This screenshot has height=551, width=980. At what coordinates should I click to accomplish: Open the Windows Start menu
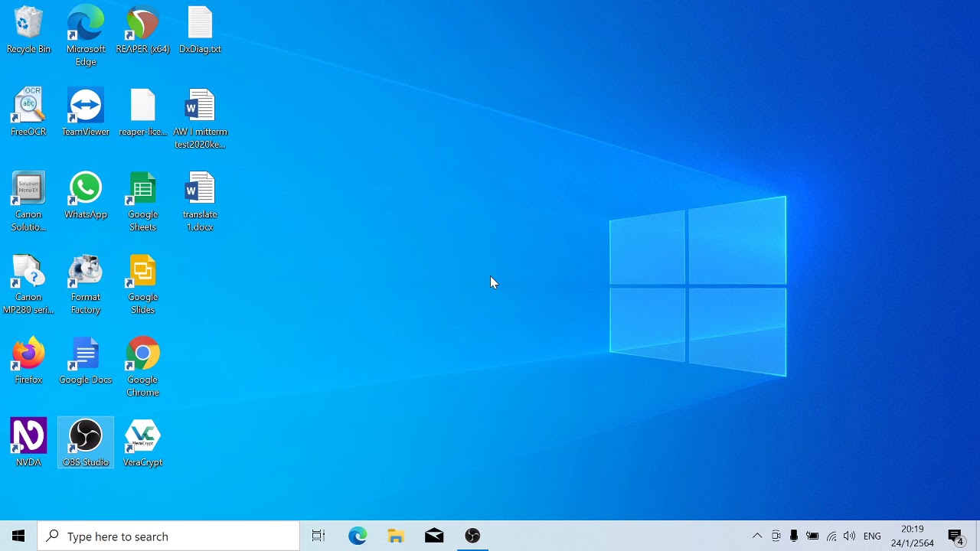point(18,536)
